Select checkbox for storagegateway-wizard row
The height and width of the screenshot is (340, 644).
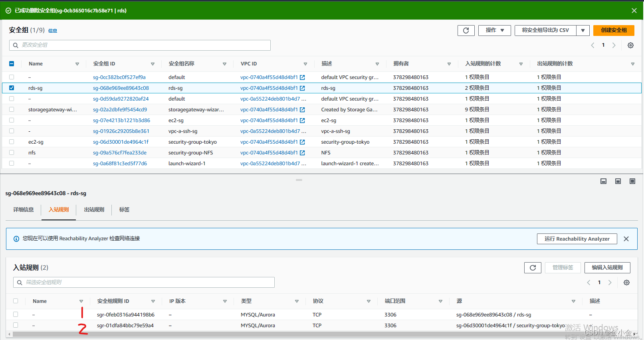pyautogui.click(x=12, y=109)
